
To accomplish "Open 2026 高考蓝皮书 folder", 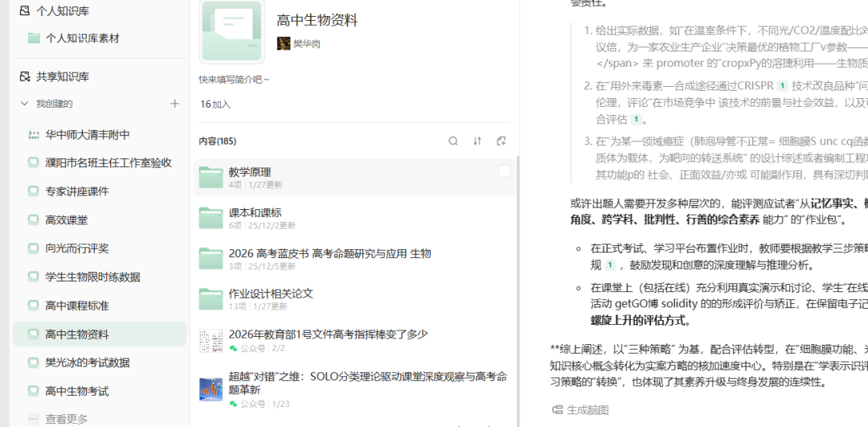I will (x=354, y=259).
